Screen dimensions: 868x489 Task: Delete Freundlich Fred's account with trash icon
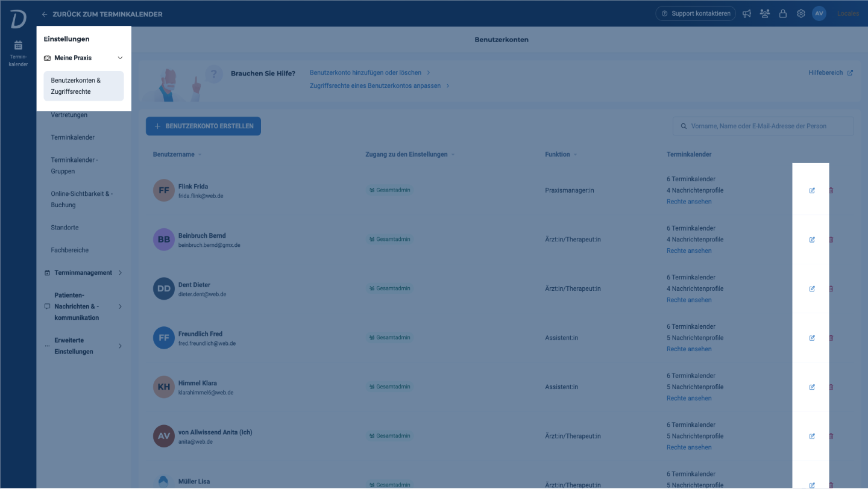[831, 338]
